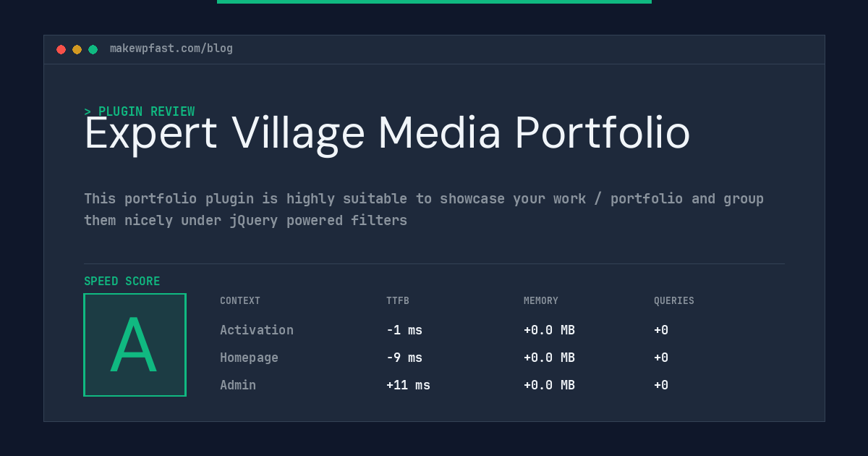The width and height of the screenshot is (868, 456).
Task: Click the Admin queries '+0' value
Action: (x=661, y=385)
